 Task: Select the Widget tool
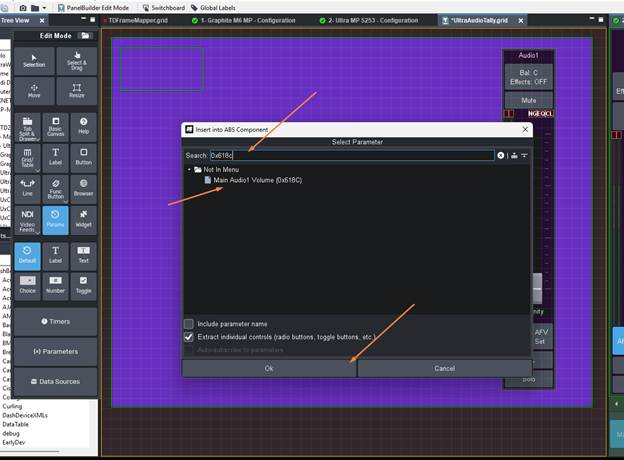(84, 220)
